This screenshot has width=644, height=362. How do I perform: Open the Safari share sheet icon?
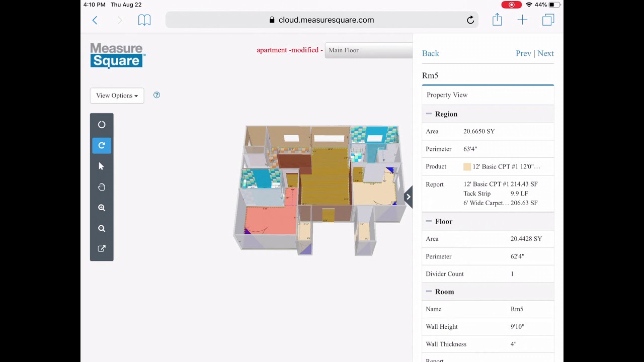(x=497, y=20)
